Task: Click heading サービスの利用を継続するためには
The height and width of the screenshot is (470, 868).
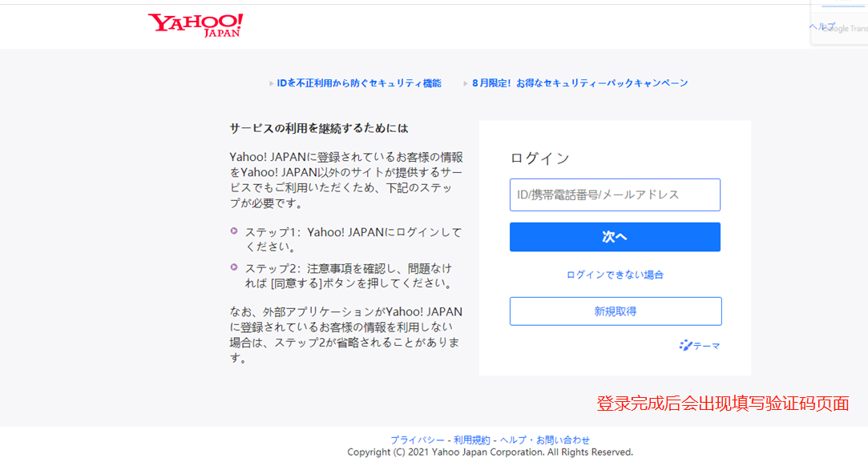Action: pyautogui.click(x=319, y=128)
